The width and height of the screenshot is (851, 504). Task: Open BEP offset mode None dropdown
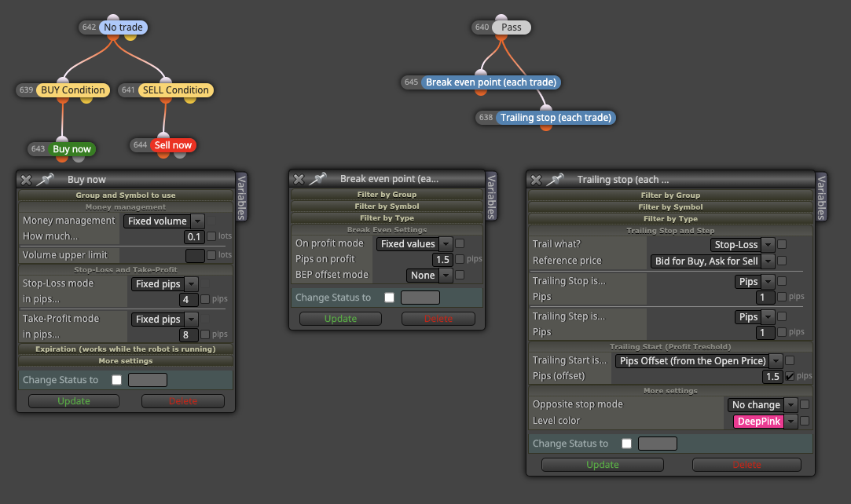pos(429,276)
